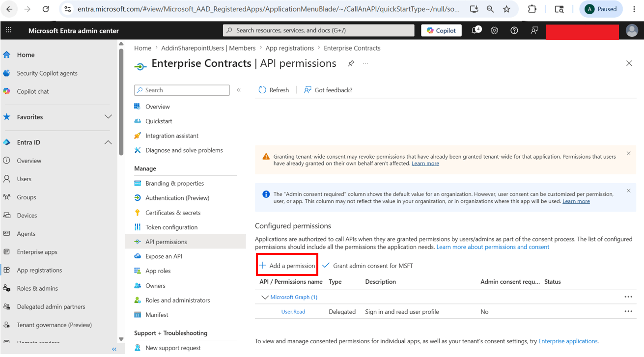Open Diagnose and solve problems

[185, 150]
